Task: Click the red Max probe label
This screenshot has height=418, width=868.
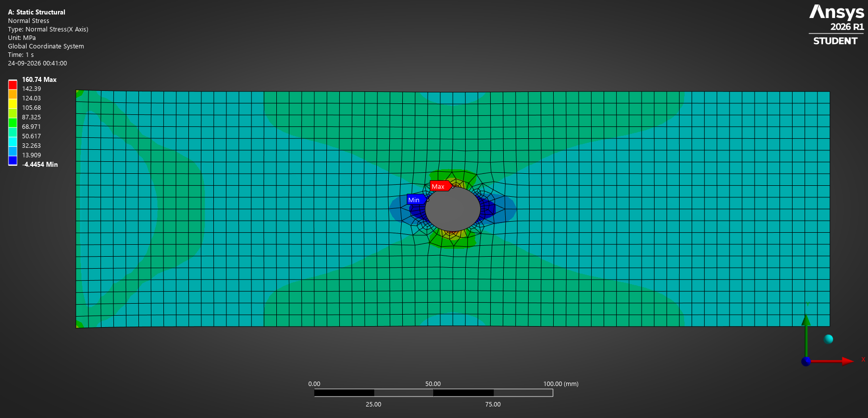Action: point(440,186)
